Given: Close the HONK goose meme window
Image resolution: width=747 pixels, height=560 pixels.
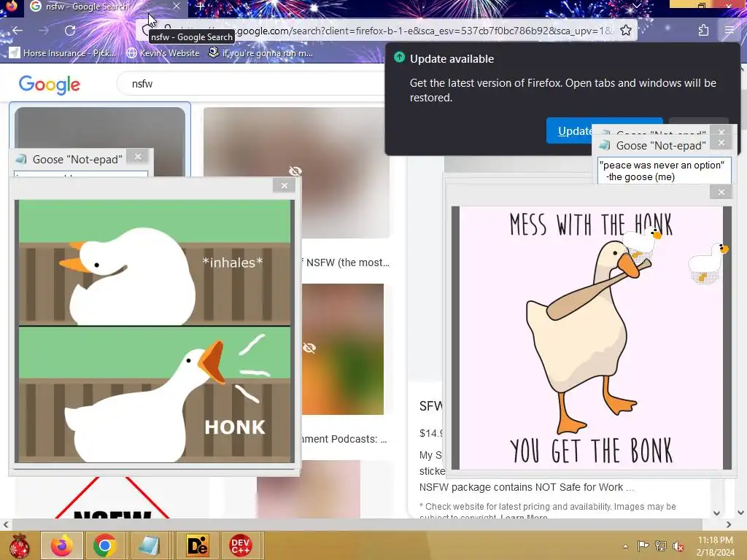Looking at the screenshot, I should click(285, 186).
